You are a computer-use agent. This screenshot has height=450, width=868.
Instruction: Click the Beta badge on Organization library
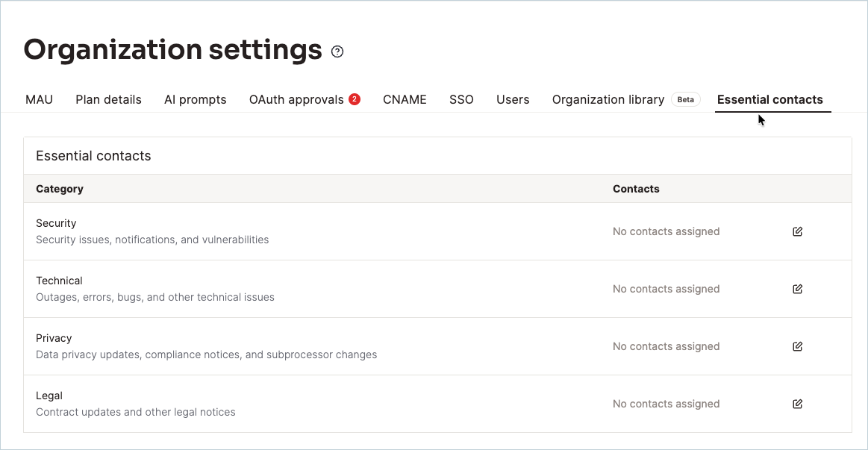click(x=685, y=100)
